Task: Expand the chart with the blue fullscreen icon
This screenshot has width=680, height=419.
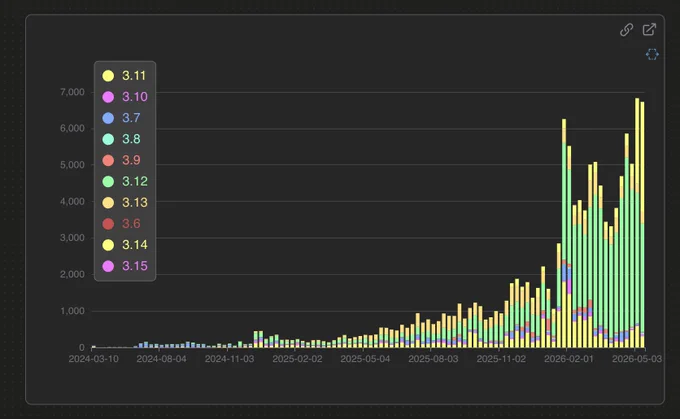Action: [652, 54]
